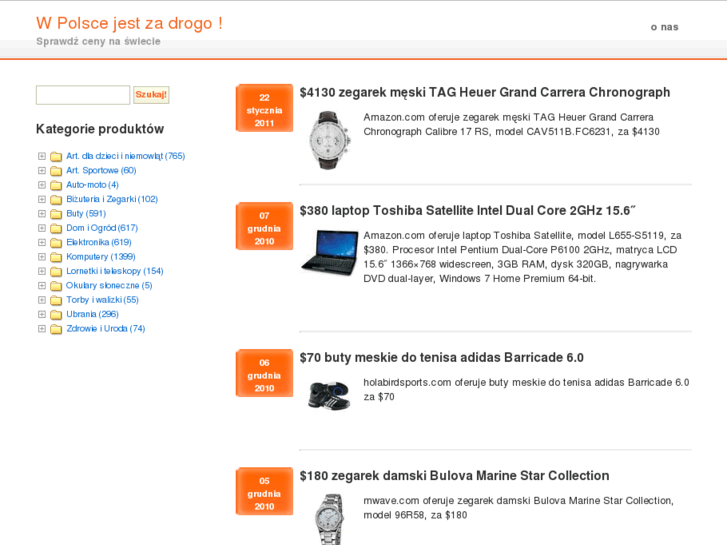Click folder icon beside Buty
The height and width of the screenshot is (545, 727).
pyautogui.click(x=56, y=214)
